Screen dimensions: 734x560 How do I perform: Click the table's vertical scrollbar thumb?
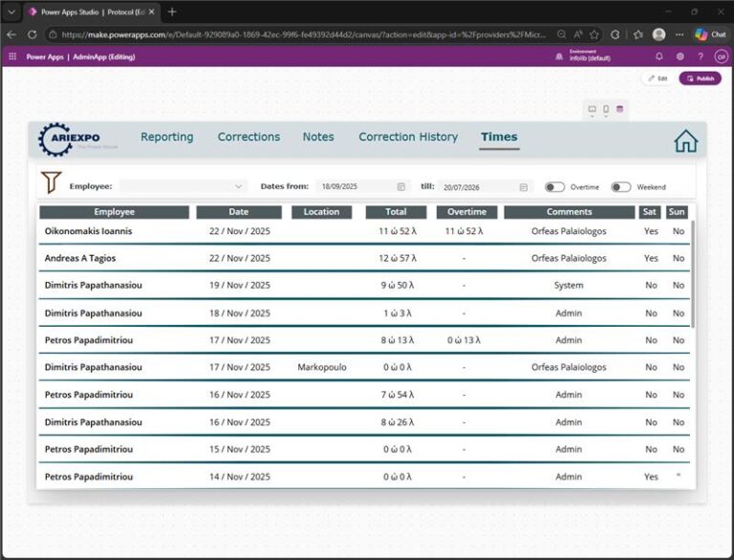coord(693,274)
